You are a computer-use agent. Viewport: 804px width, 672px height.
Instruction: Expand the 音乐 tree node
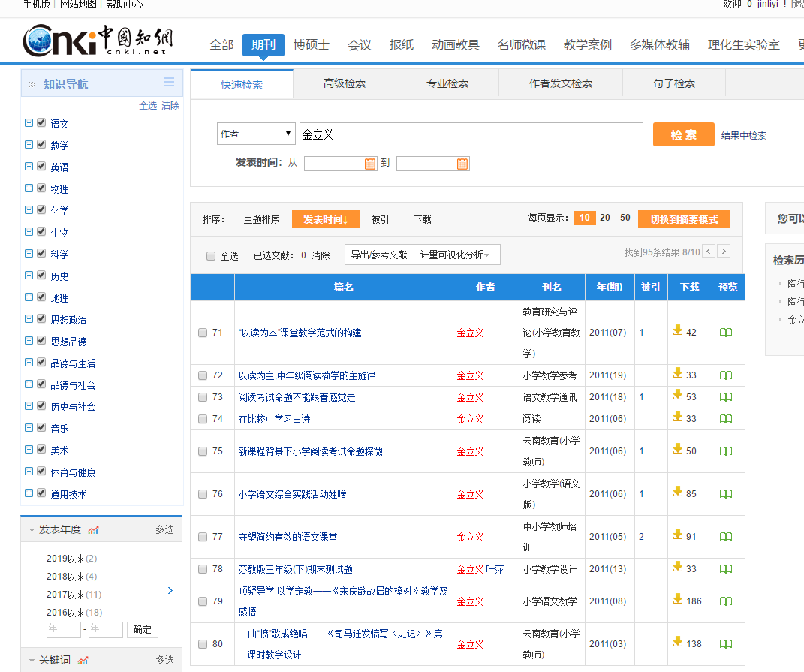pyautogui.click(x=29, y=428)
